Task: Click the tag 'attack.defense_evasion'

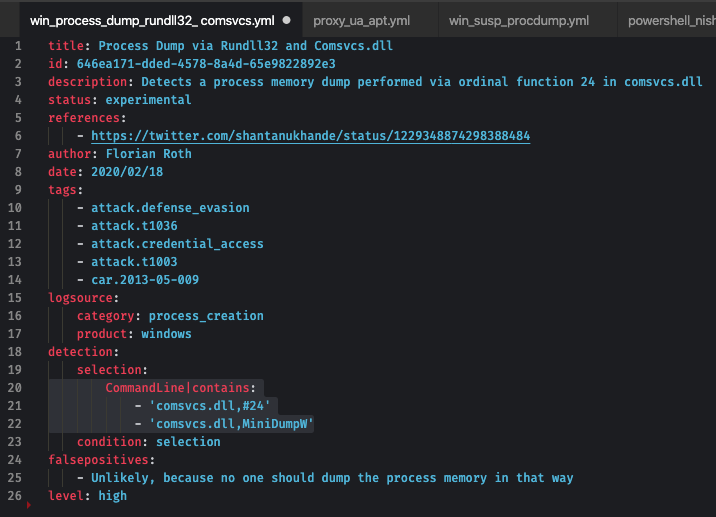Action: tap(170, 208)
